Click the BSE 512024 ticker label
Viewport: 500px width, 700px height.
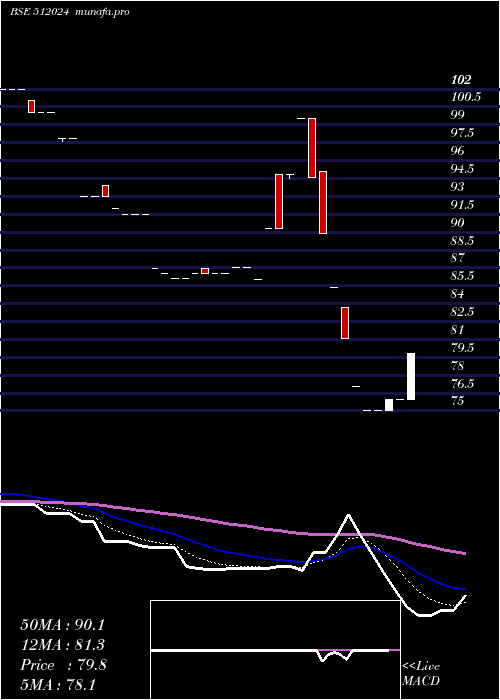click(x=39, y=12)
